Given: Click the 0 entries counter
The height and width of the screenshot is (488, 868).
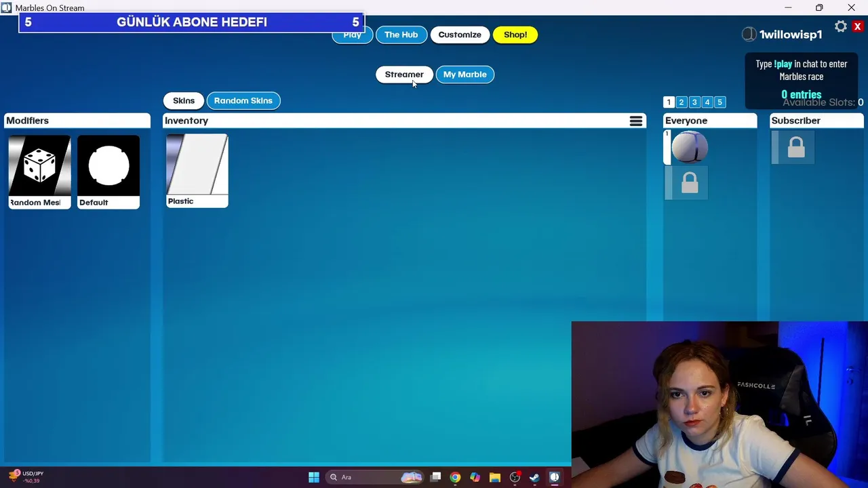Looking at the screenshot, I should [801, 95].
